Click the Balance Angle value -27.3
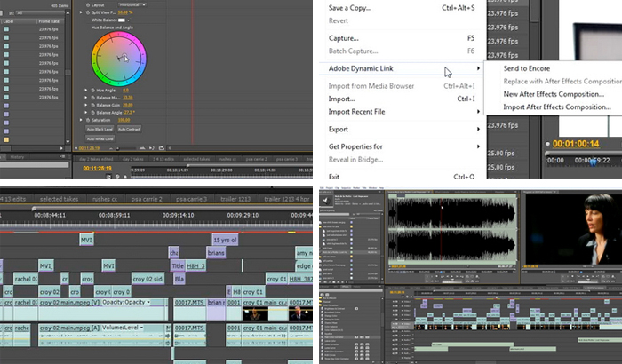This screenshot has width=622, height=364. (128, 113)
